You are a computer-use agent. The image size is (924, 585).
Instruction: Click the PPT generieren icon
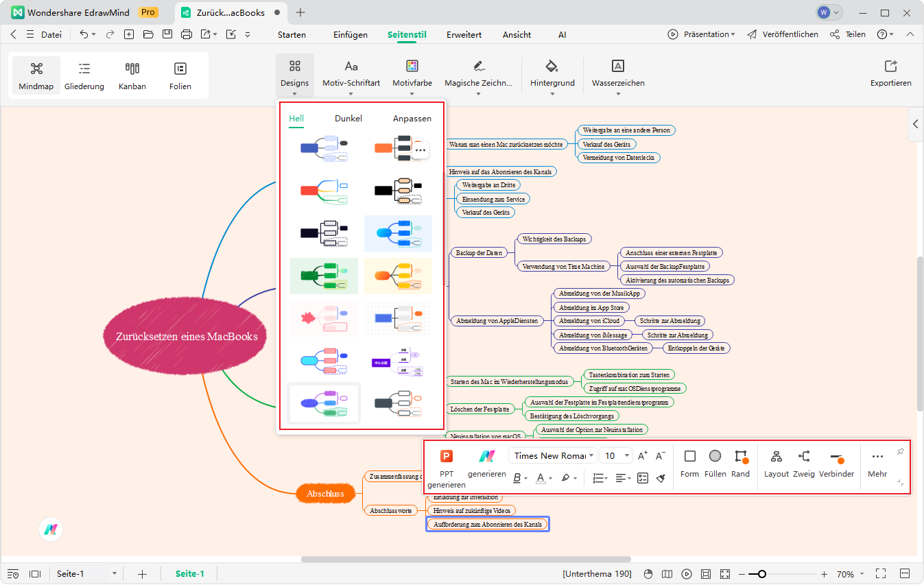click(x=447, y=457)
